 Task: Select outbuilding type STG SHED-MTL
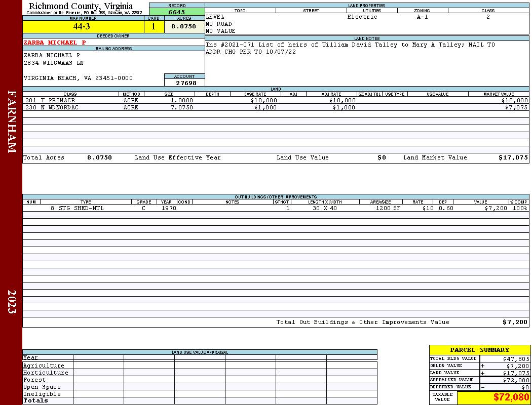point(81,209)
